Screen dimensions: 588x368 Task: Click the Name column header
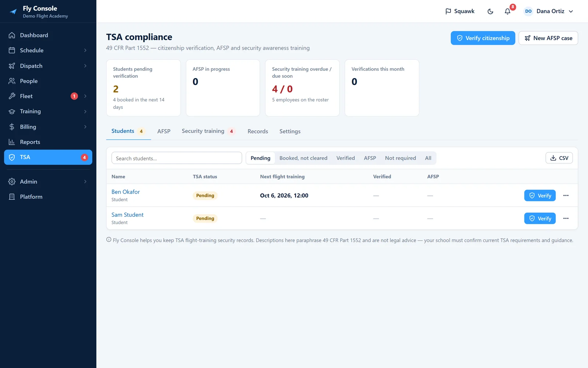118,177
